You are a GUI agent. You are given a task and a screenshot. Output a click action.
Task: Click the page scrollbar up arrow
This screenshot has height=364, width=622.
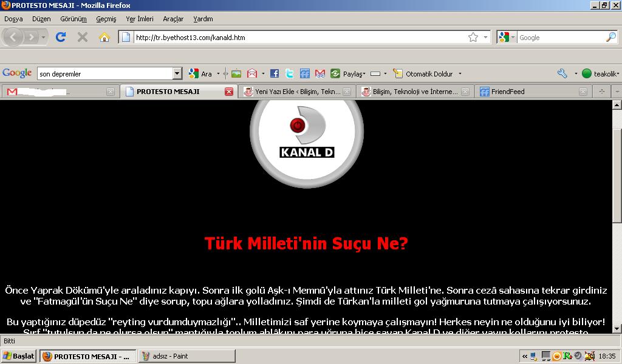[x=617, y=105]
